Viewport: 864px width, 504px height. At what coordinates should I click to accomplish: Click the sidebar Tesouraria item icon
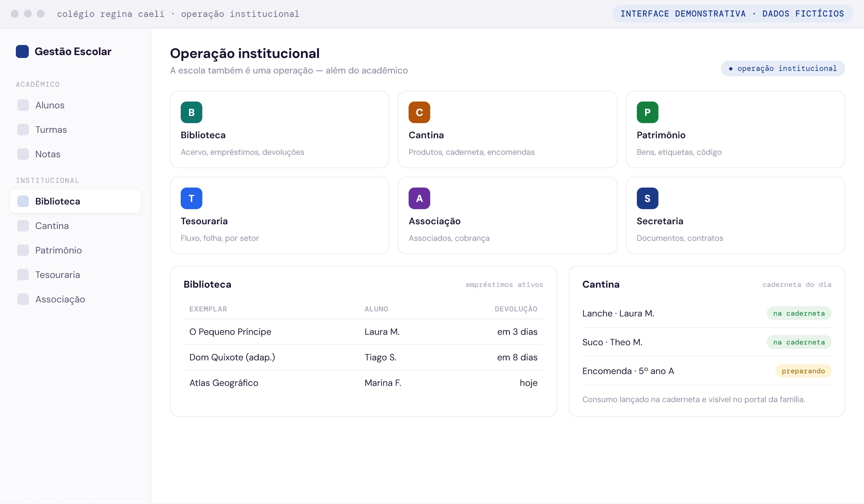[x=23, y=275]
